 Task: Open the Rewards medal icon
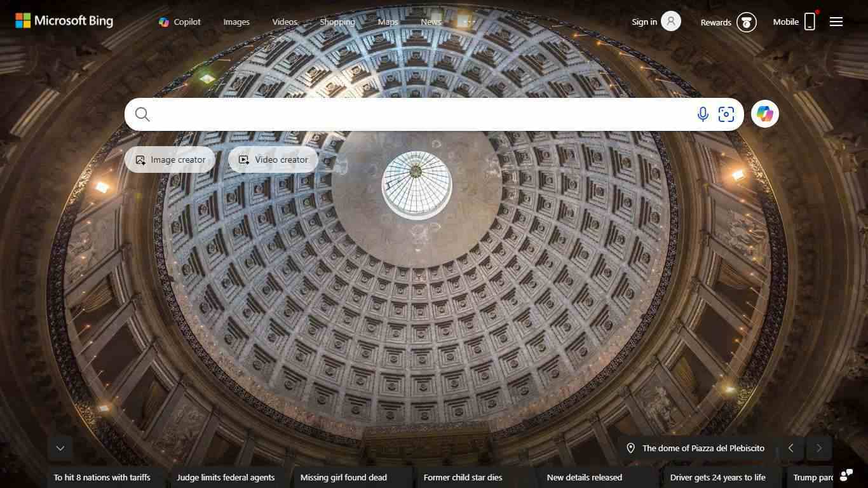click(747, 22)
